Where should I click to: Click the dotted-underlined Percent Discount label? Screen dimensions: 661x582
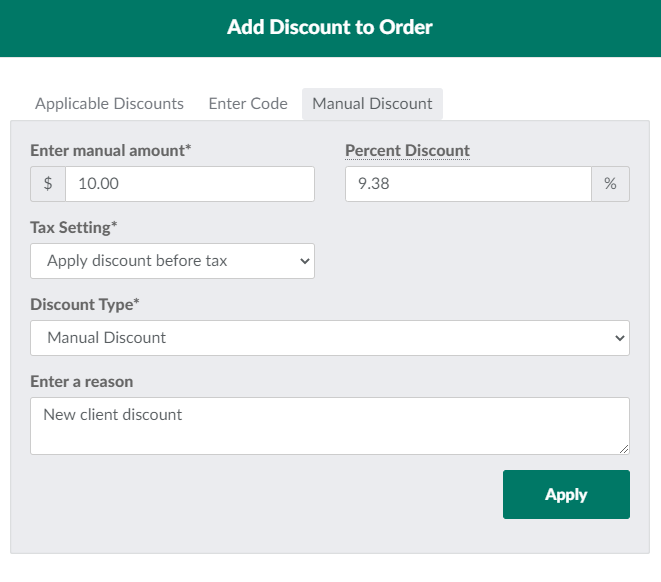(407, 151)
